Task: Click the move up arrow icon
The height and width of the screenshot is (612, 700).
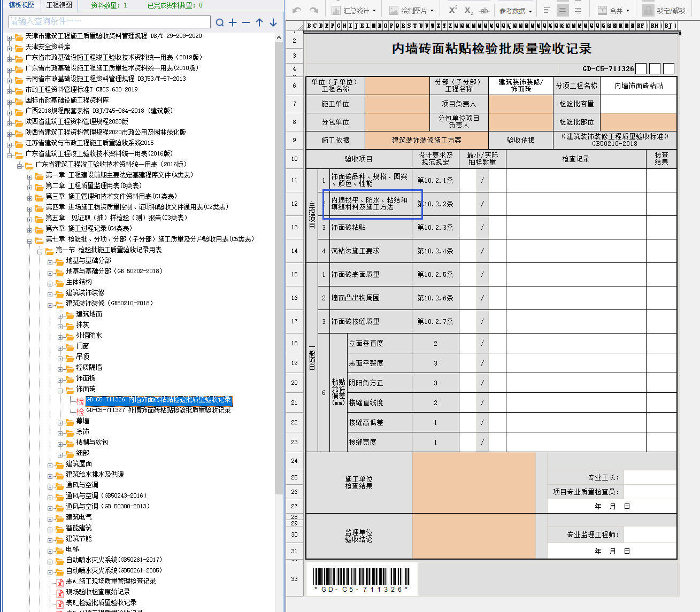Action: coord(259,22)
